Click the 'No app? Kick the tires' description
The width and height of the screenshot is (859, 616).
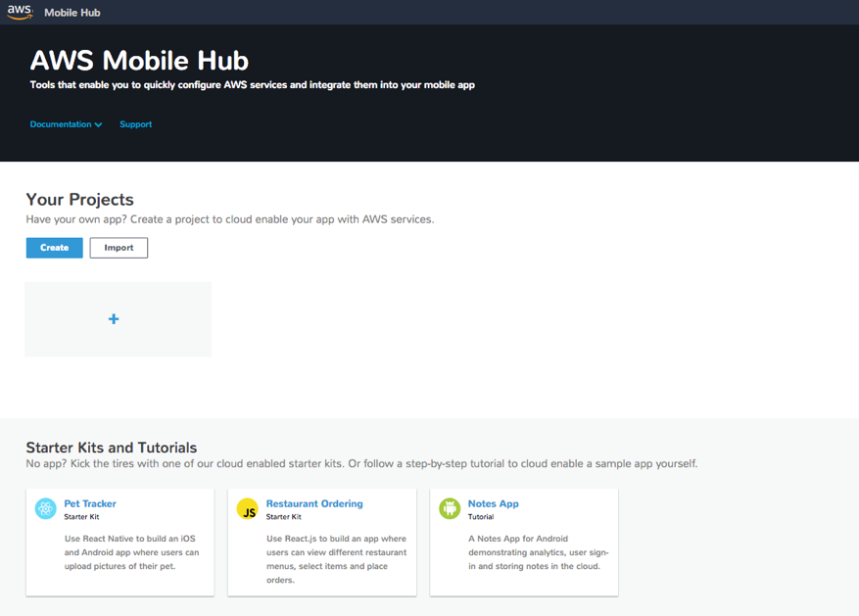[x=361, y=464]
